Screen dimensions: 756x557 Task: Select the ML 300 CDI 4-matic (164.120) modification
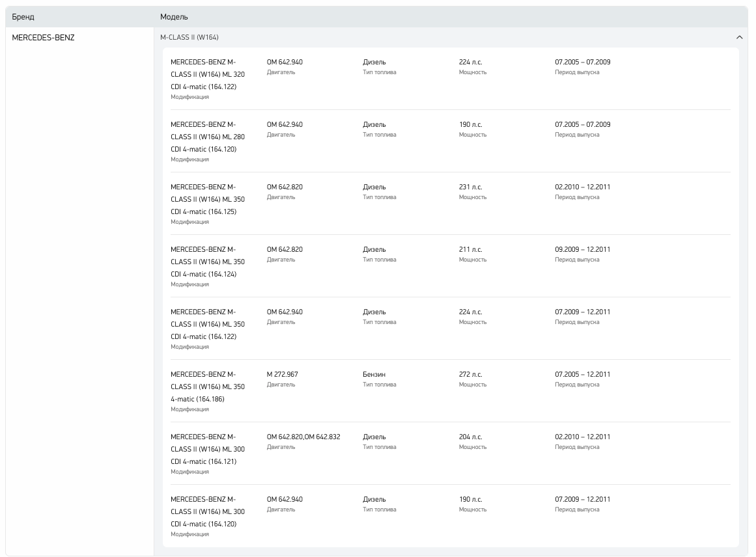point(208,511)
